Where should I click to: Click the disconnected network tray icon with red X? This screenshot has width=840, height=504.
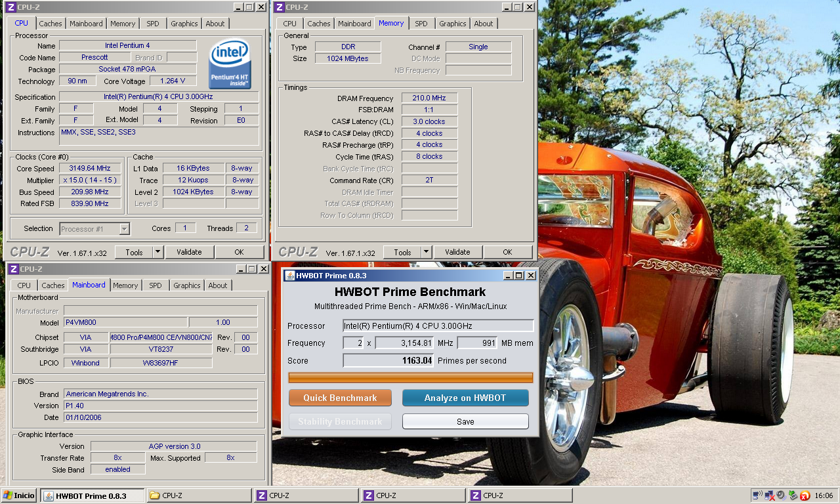pos(770,495)
